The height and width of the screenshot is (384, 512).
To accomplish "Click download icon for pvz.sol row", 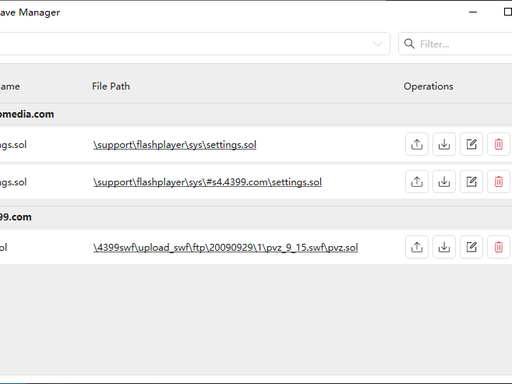I will (444, 247).
